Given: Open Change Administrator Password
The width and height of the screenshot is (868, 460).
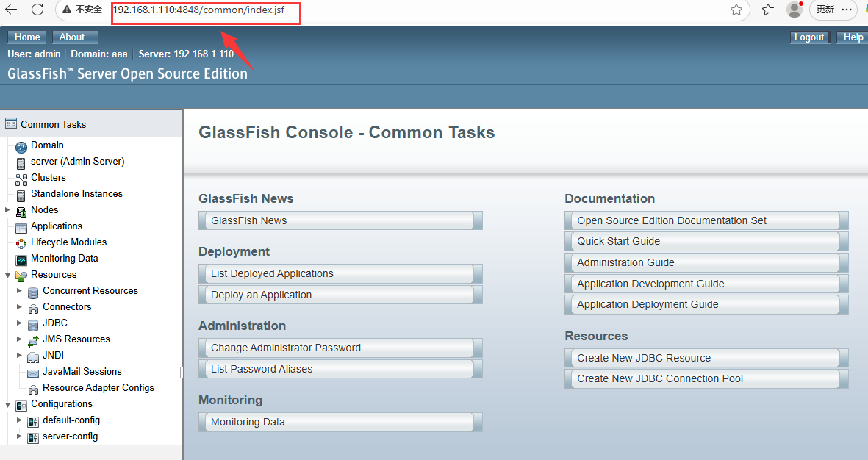Looking at the screenshot, I should [340, 348].
